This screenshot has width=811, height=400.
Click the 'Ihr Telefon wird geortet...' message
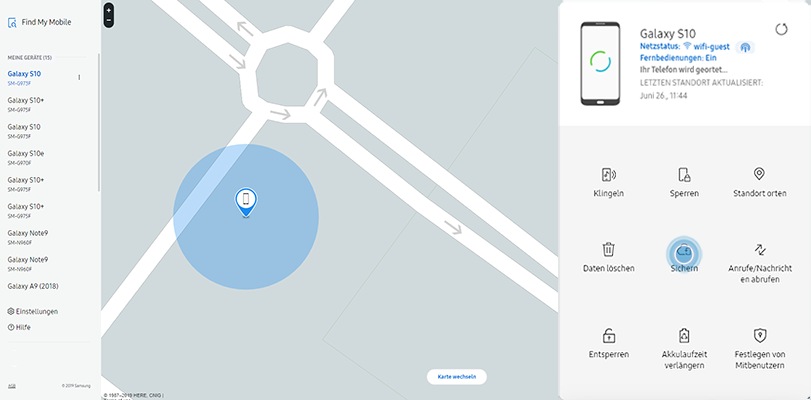point(684,69)
